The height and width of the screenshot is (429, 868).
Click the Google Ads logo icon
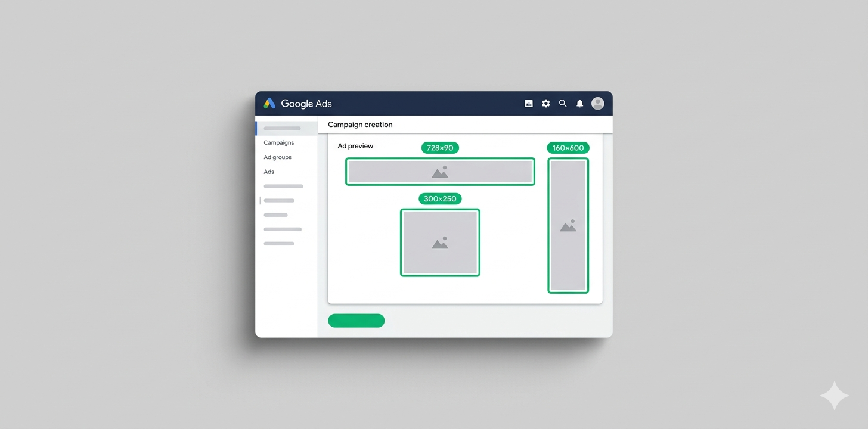pyautogui.click(x=269, y=103)
